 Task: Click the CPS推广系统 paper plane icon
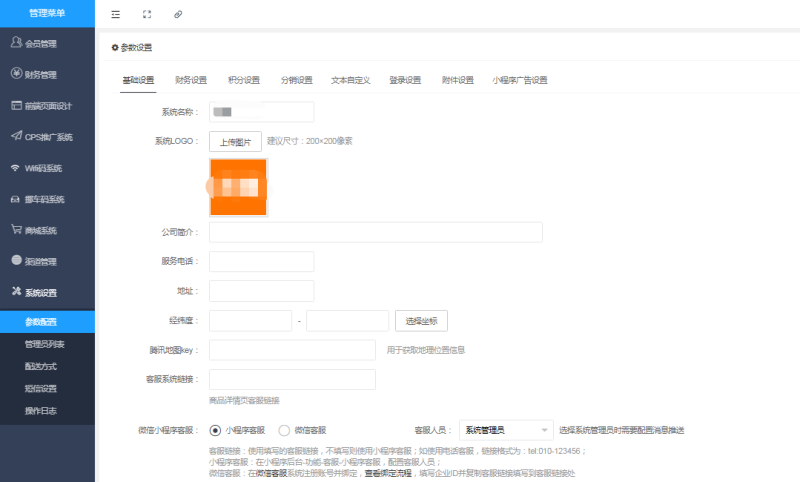(16, 136)
